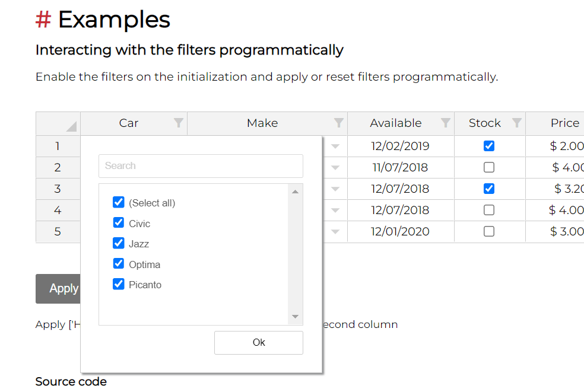Open the Car column filter funnel

(179, 123)
